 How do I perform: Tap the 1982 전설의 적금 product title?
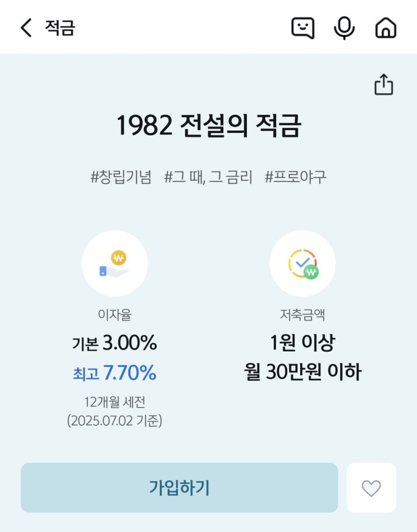208,126
